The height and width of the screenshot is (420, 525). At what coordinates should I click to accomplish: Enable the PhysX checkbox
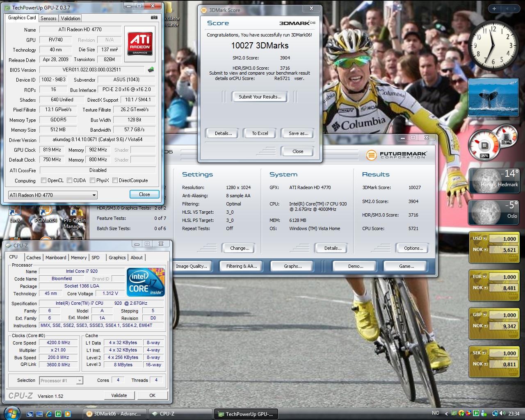[93, 180]
